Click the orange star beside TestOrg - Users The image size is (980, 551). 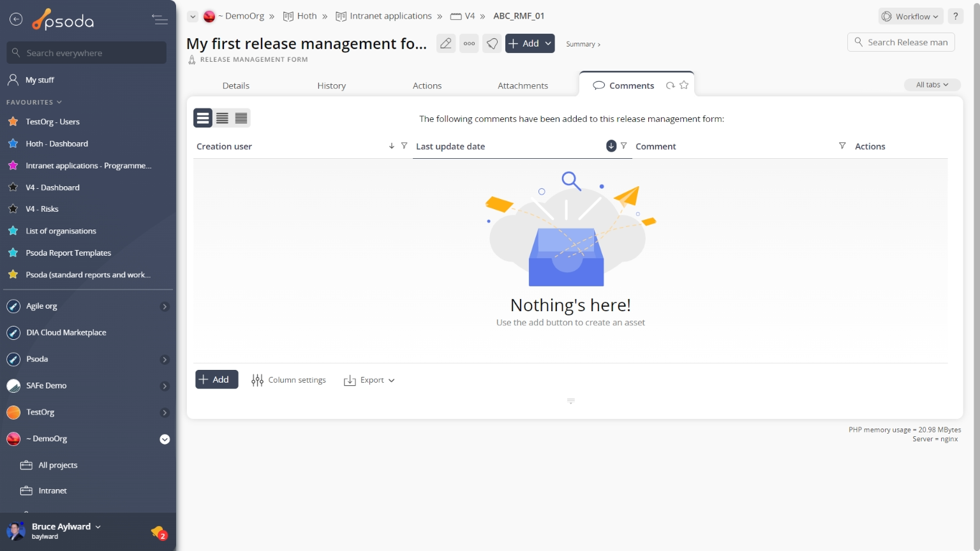(13, 121)
